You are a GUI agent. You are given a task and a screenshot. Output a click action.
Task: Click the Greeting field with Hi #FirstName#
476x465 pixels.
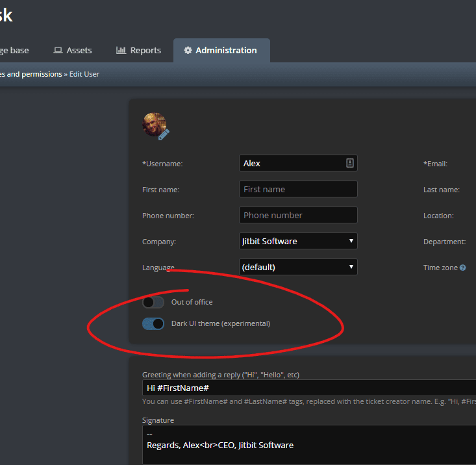pos(309,388)
